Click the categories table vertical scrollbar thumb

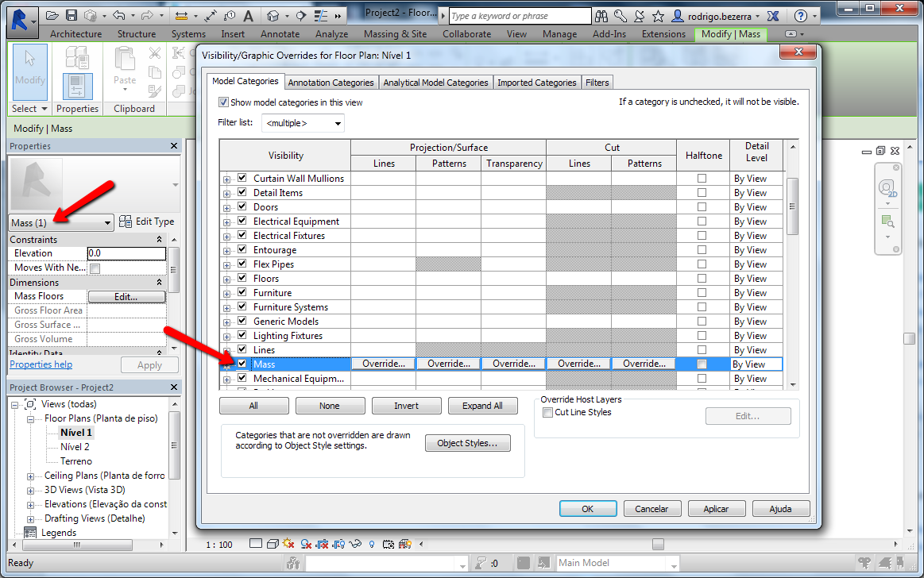(793, 206)
